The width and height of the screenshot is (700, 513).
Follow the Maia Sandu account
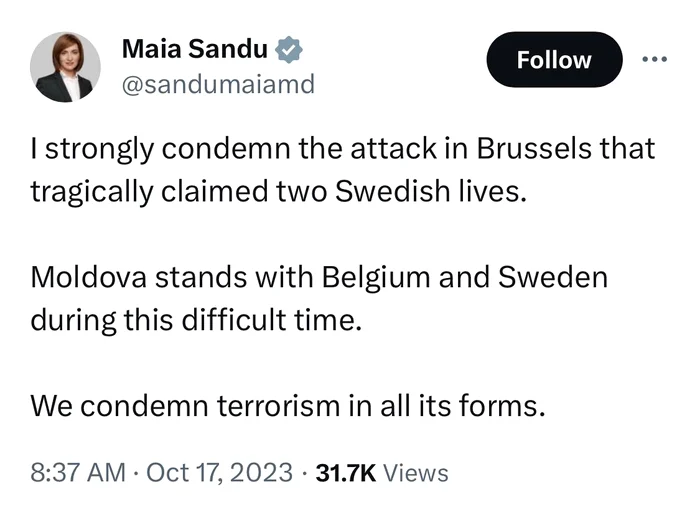[x=554, y=59]
